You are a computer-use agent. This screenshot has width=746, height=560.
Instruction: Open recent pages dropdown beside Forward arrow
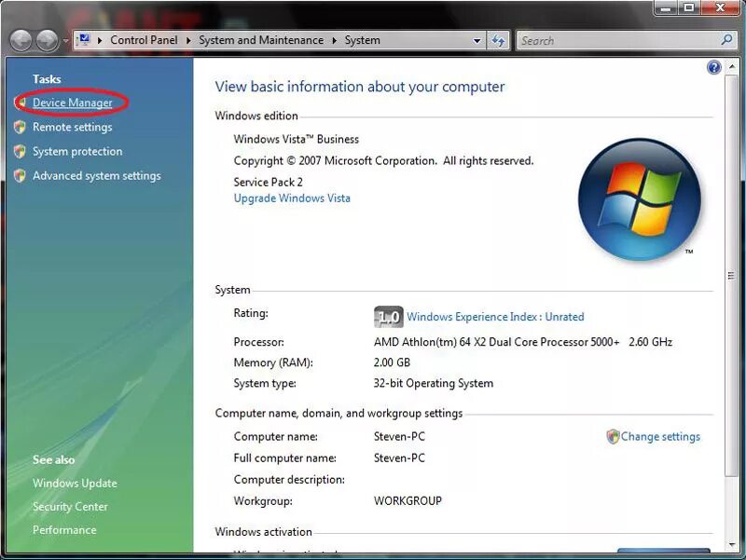click(x=65, y=41)
